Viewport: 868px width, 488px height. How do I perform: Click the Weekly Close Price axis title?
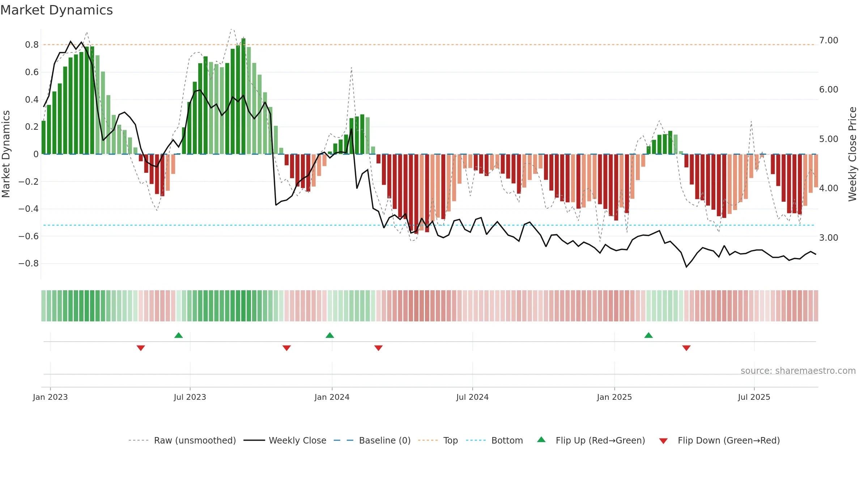852,154
